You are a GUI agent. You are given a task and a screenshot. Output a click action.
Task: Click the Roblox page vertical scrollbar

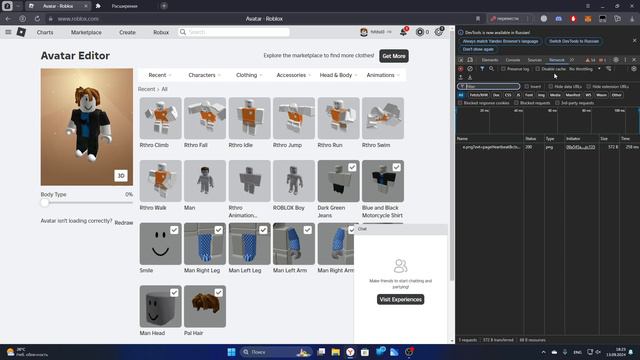click(452, 157)
